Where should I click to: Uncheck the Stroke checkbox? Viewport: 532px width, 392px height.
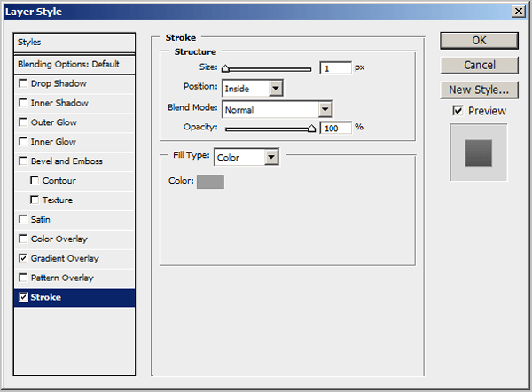(23, 297)
